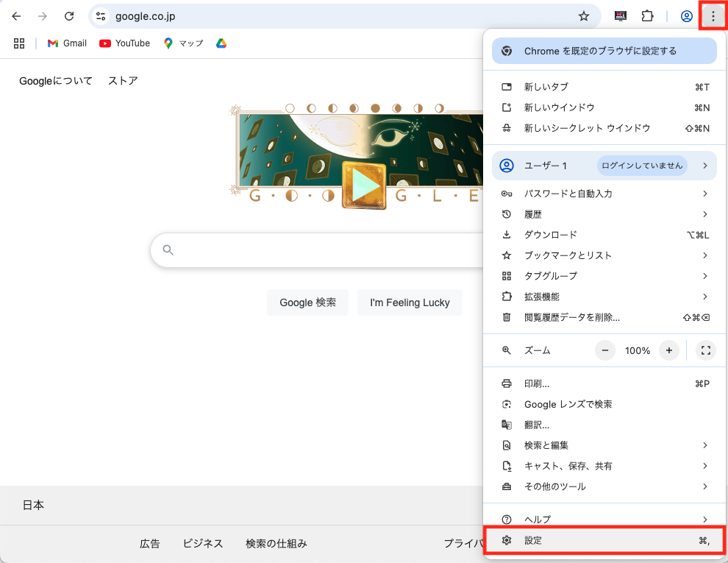
Task: Expand その他のツール submenu
Action: coord(604,486)
